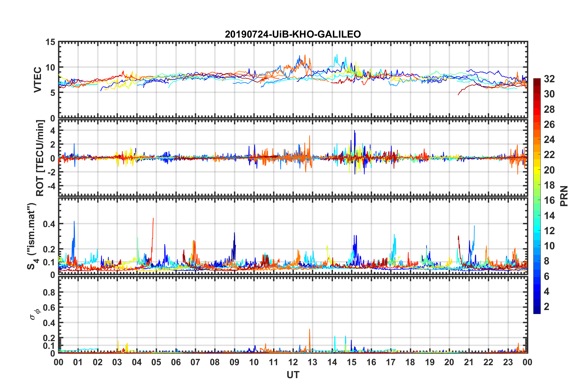586x392 pixels.
Task: Click x-axis tick label 03
Action: coord(117,362)
